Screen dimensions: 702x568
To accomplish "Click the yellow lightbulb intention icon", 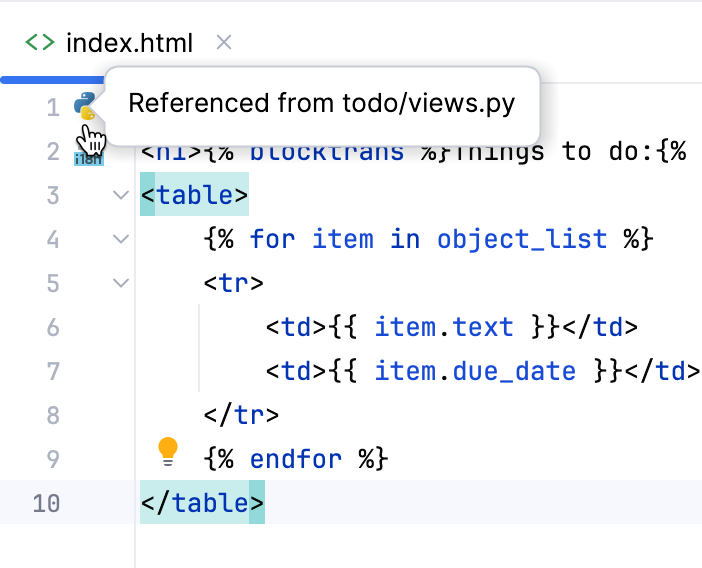I will 168,451.
